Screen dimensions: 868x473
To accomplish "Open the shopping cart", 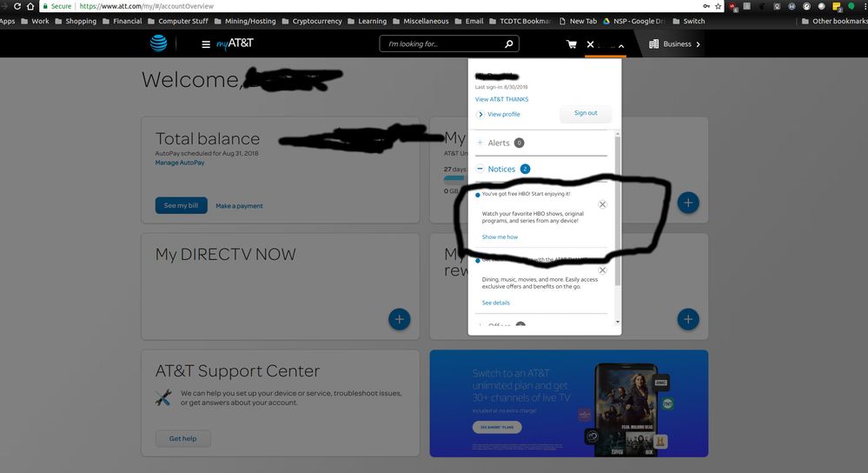I will click(x=572, y=44).
